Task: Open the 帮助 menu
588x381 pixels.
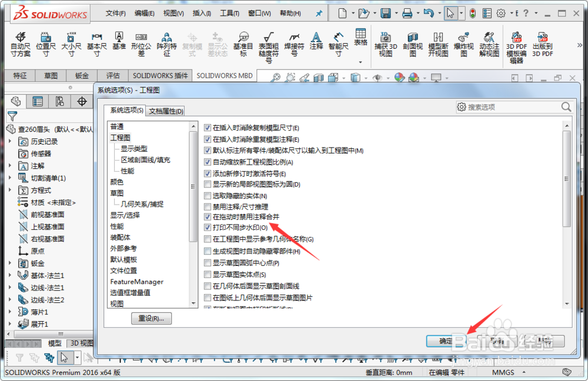Action: 290,13
